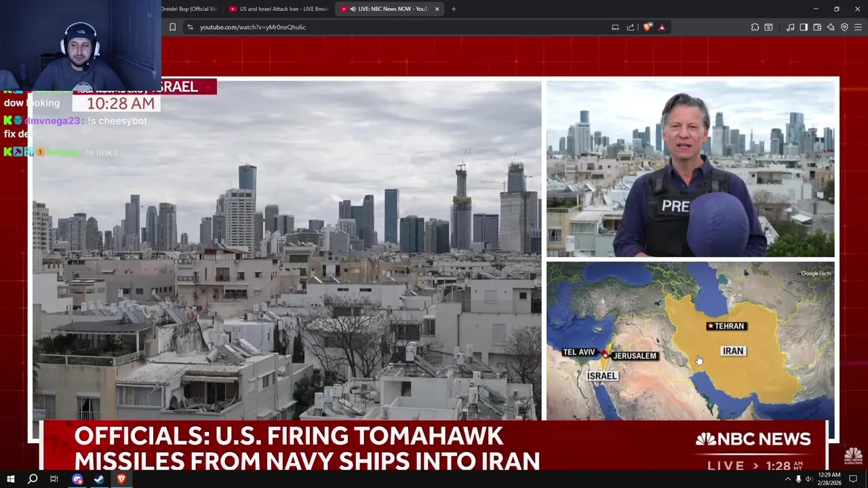Open a new browser tab

pyautogui.click(x=454, y=9)
